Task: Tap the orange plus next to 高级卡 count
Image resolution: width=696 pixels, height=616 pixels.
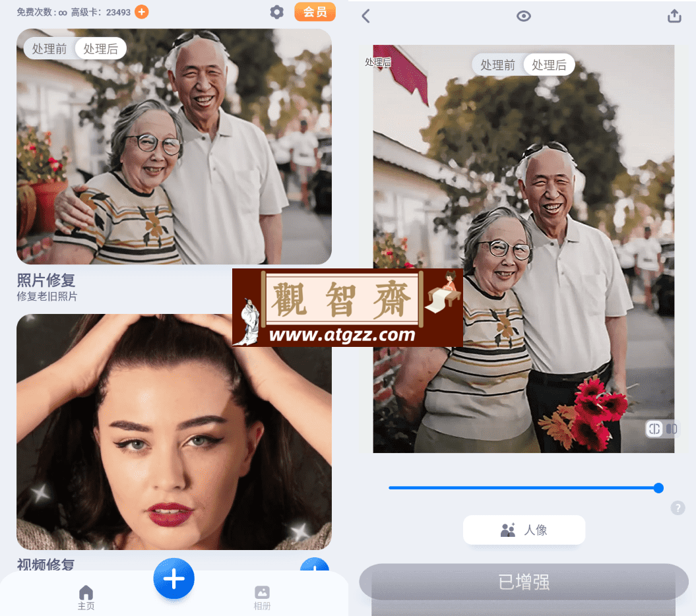Action: coord(142,12)
